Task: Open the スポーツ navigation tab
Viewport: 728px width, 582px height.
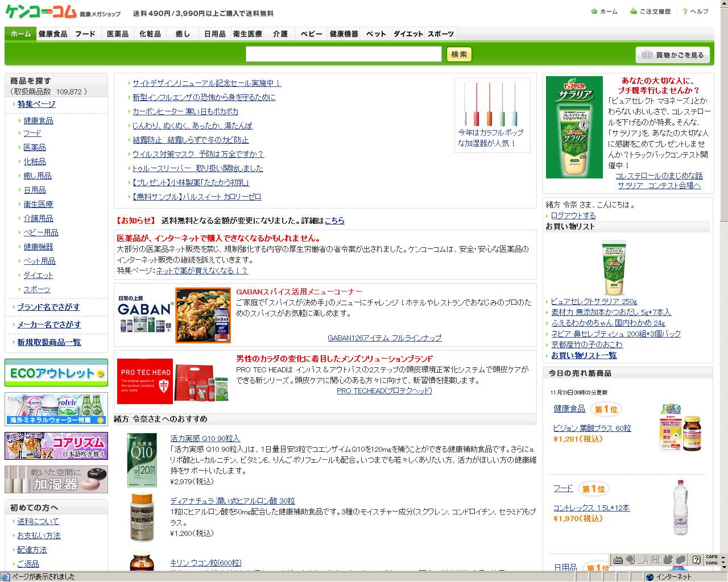Action: tap(441, 34)
